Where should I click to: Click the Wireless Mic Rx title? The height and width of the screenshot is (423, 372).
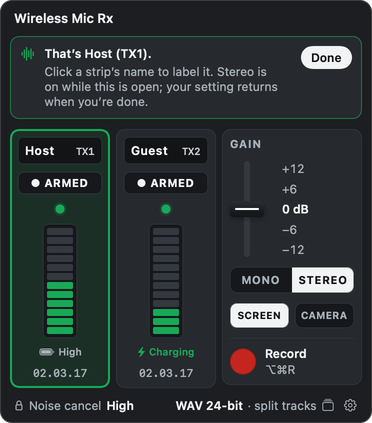click(x=64, y=18)
